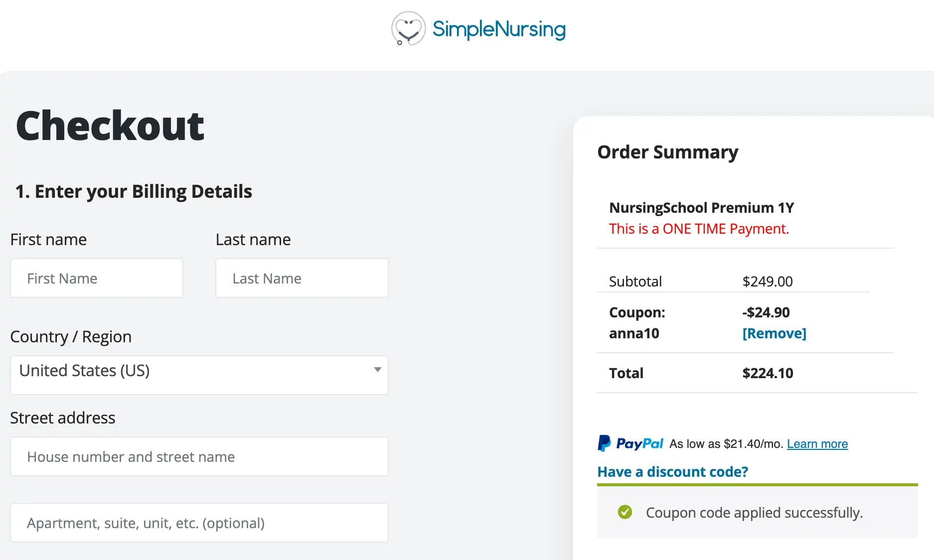934x560 pixels.
Task: Click the SimpleNursing stethoscope heart logo icon
Action: [x=408, y=28]
